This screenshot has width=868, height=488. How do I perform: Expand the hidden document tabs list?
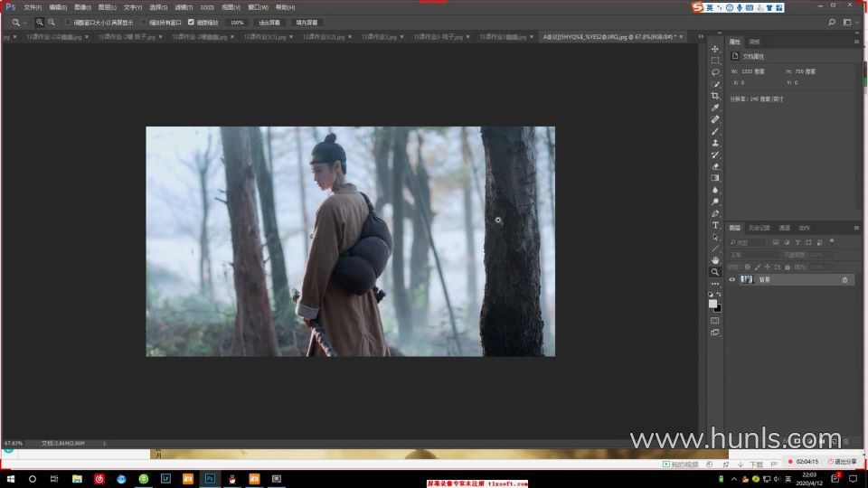pos(701,36)
